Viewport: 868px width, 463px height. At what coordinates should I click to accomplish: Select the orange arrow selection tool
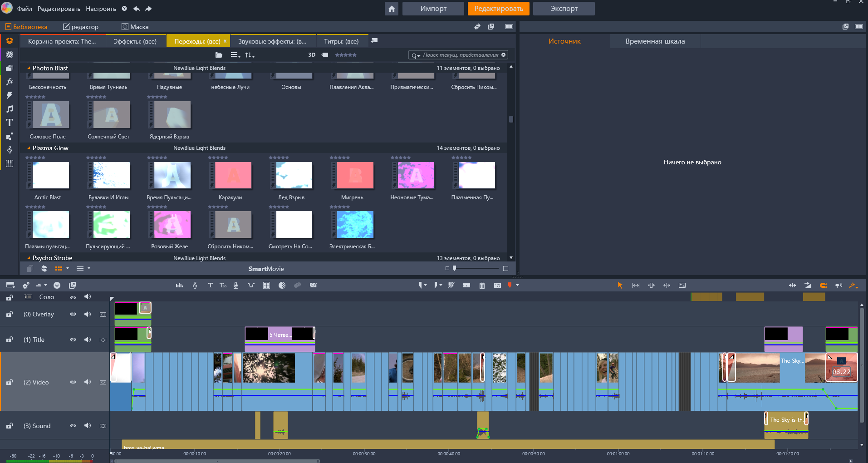620,286
